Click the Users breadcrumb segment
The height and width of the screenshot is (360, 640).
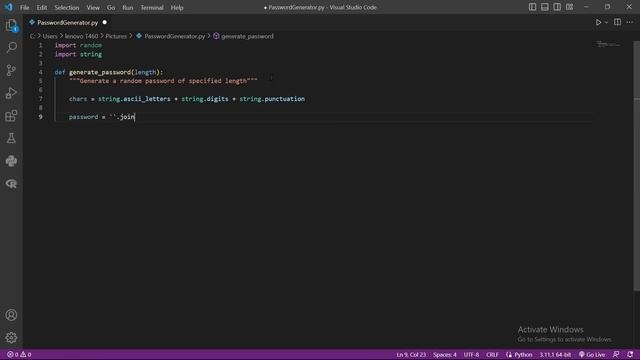[x=50, y=36]
